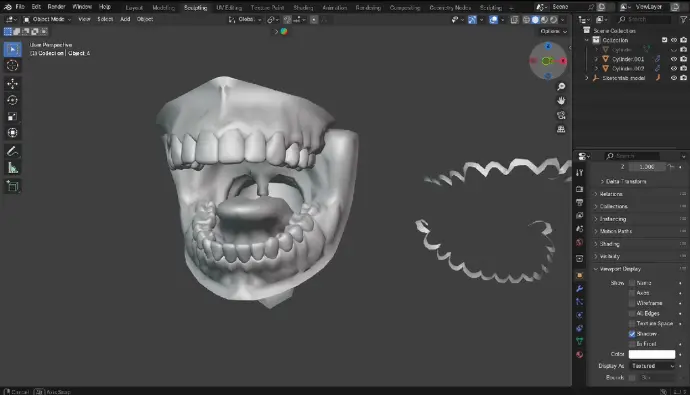Hide Cylinder.001 with its eye icon

[674, 59]
